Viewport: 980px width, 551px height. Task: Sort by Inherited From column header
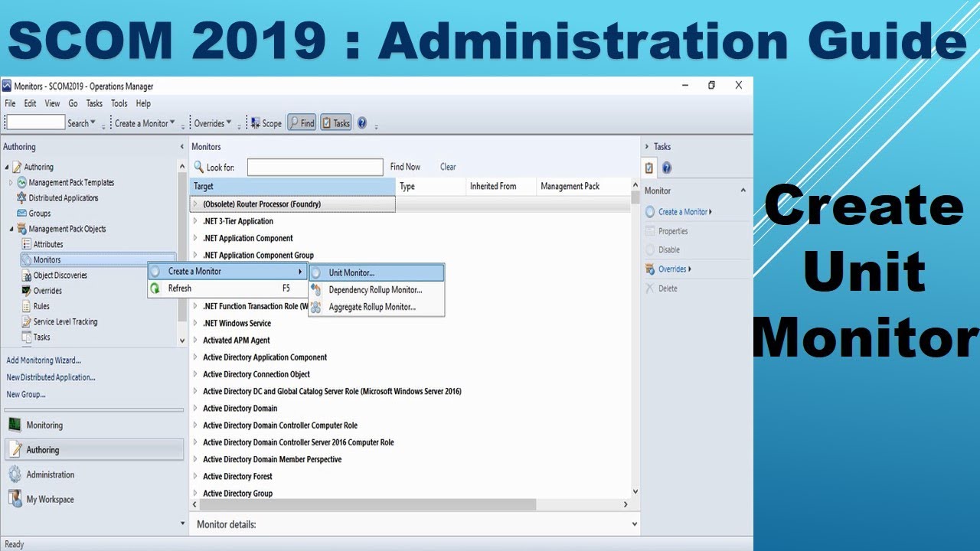(501, 186)
